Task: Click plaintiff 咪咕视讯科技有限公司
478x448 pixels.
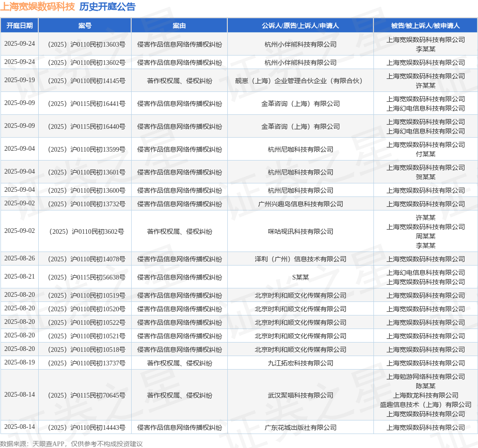Action: coord(300,231)
